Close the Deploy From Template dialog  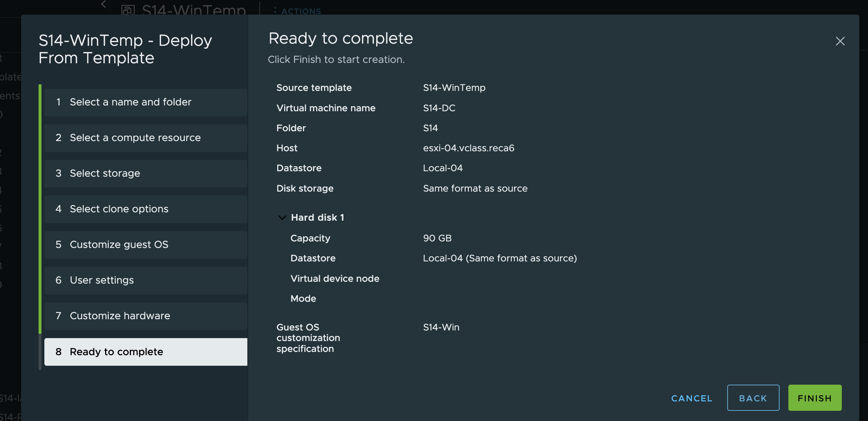coord(840,41)
